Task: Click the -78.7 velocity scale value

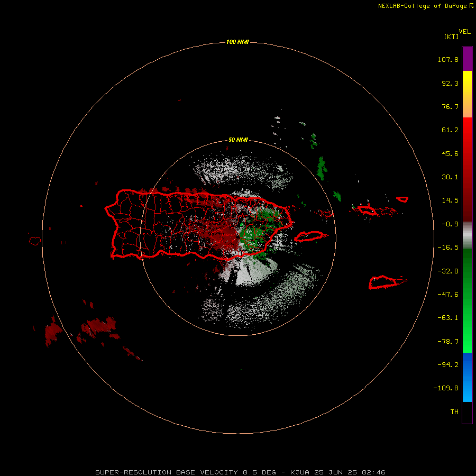Action: (448, 342)
